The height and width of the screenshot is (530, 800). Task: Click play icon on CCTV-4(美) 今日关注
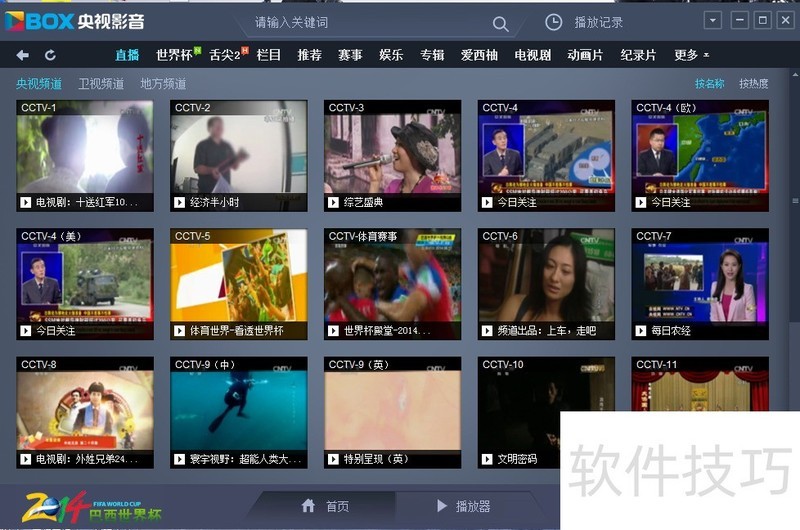[x=26, y=331]
